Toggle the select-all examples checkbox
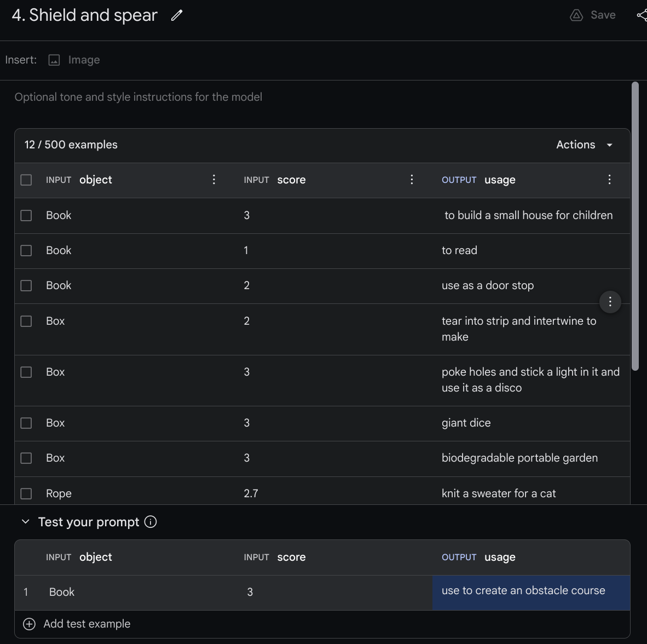 click(x=26, y=180)
